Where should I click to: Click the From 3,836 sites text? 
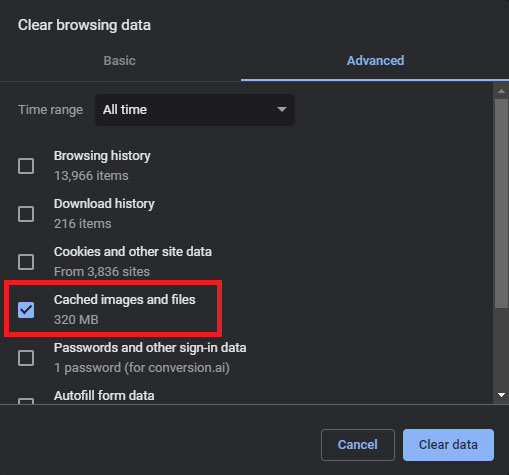(x=102, y=272)
